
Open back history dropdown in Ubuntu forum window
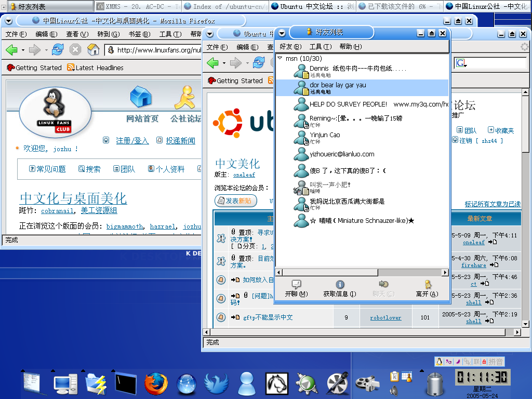pos(224,63)
